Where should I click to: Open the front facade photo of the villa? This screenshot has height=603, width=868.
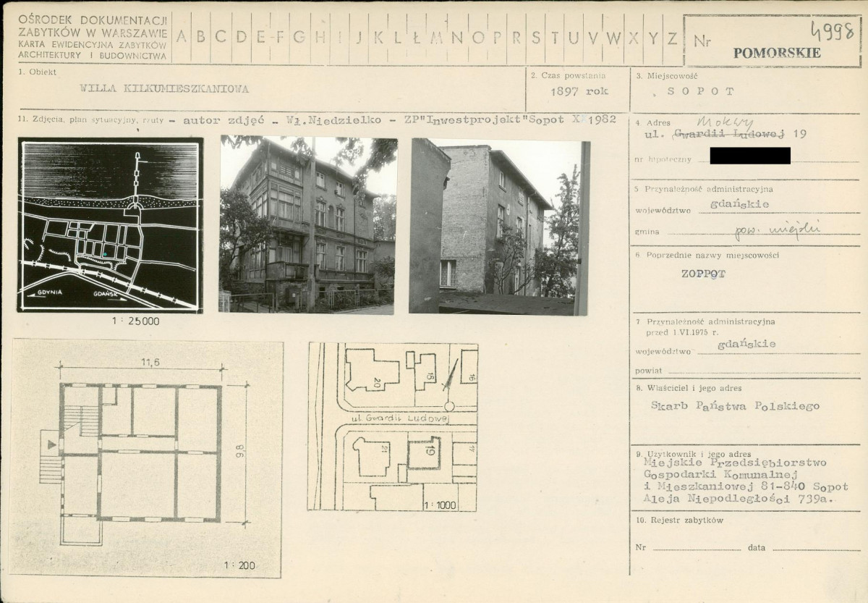pyautogui.click(x=308, y=225)
